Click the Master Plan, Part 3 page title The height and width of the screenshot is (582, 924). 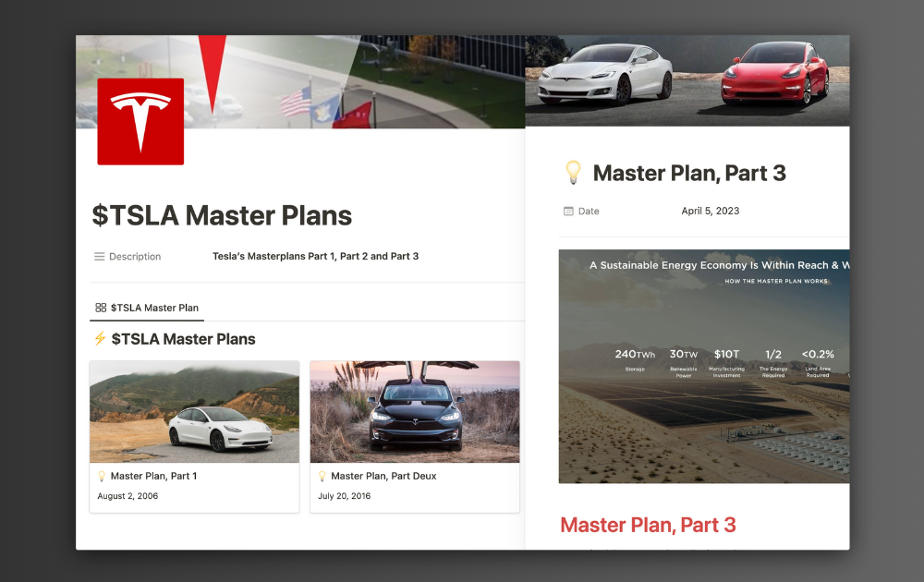pyautogui.click(x=689, y=173)
